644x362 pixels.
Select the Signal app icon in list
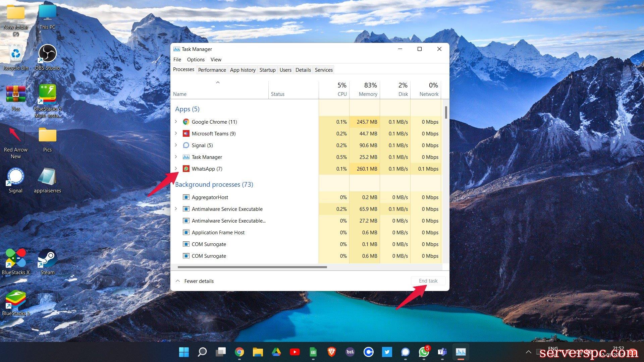(x=186, y=145)
